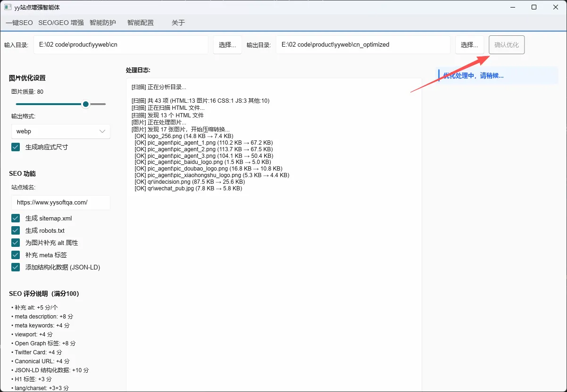
Task: Click 选择... button for input directory
Action: (x=227, y=45)
